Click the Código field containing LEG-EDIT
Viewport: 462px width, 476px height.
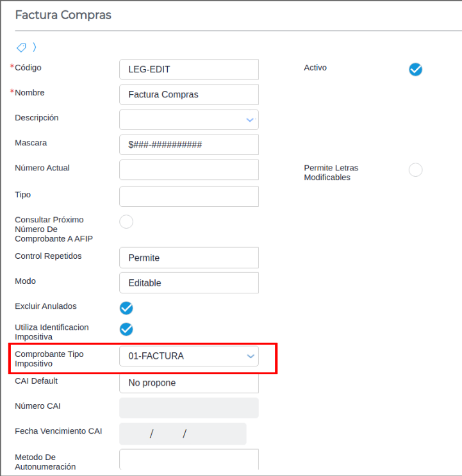point(188,69)
